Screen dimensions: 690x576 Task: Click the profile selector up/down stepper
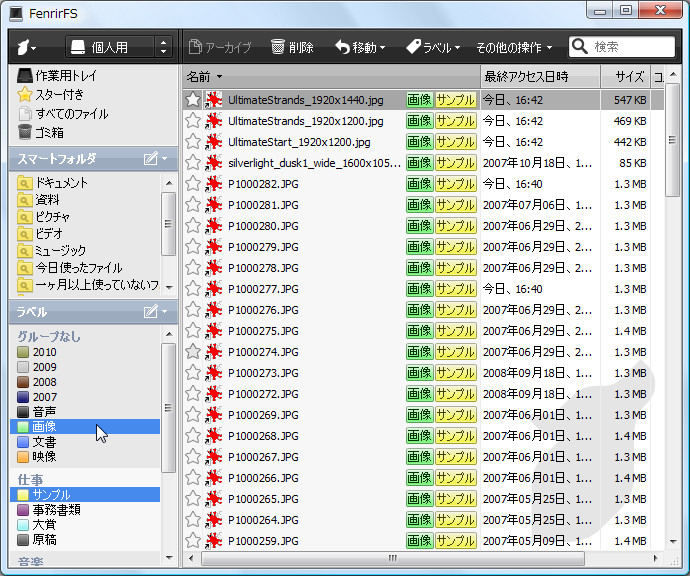tap(164, 47)
